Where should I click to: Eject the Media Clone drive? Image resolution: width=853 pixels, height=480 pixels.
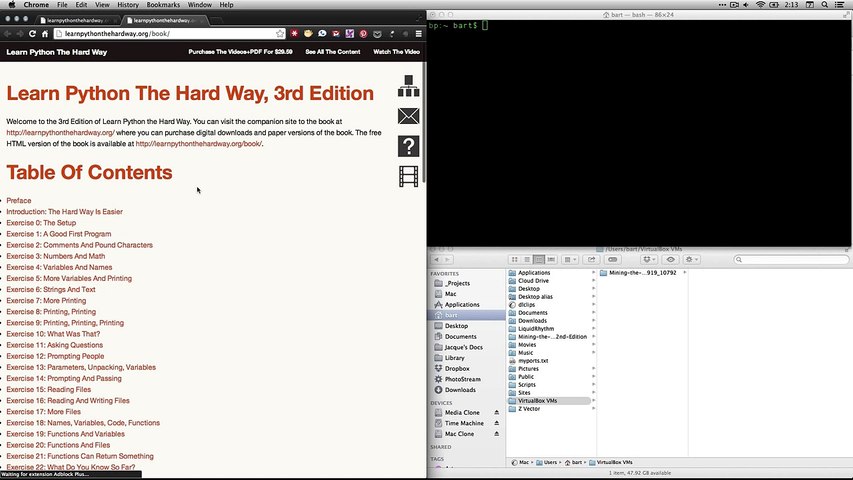(x=496, y=413)
